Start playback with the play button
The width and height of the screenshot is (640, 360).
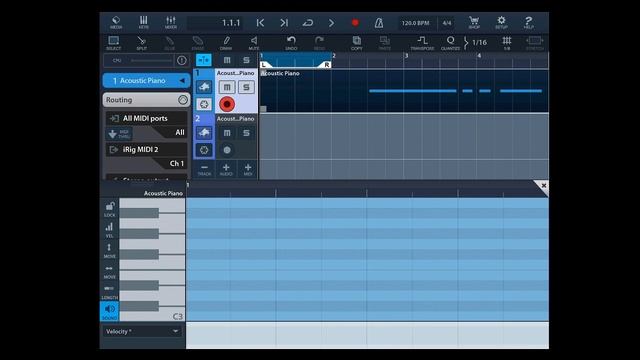pos(331,23)
